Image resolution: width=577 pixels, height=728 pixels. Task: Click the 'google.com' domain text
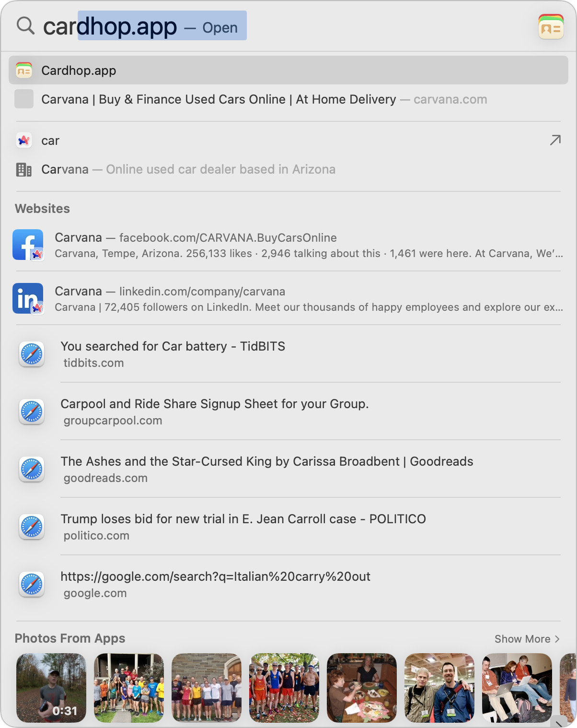pyautogui.click(x=95, y=593)
